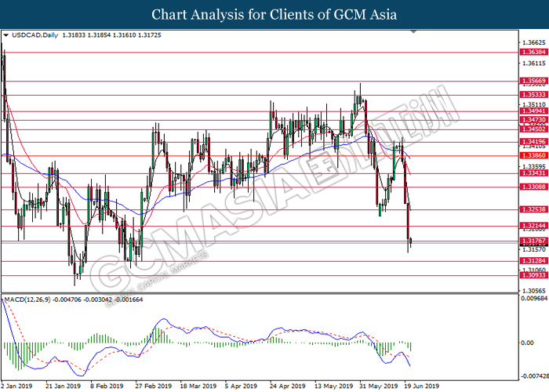Click the 27 Feb 2019 date label
The width and height of the screenshot is (549, 392).
154,386
